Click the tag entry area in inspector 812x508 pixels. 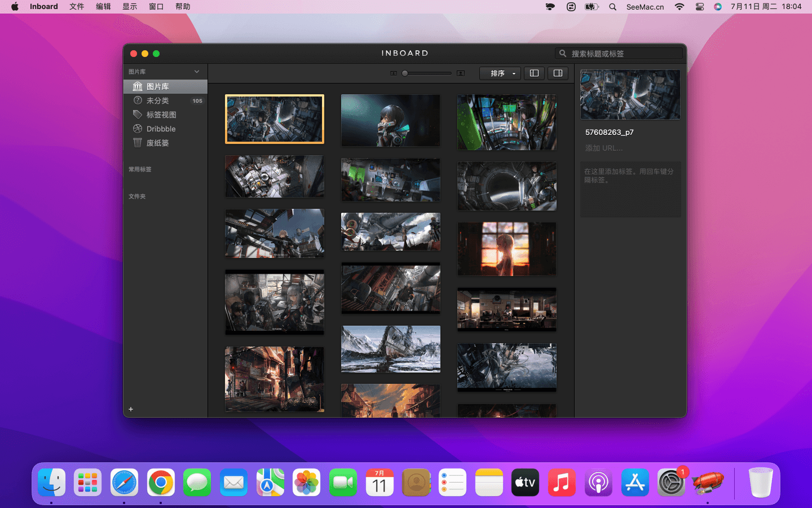(630, 189)
